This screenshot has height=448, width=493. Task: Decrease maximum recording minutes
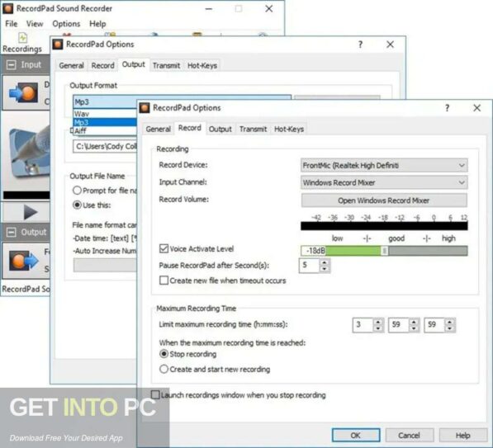click(x=414, y=328)
